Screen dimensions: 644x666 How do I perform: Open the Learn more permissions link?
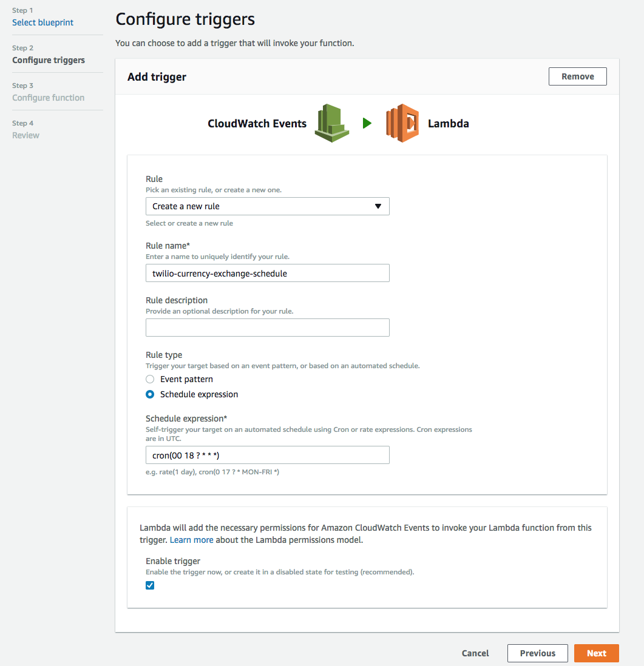pyautogui.click(x=192, y=540)
